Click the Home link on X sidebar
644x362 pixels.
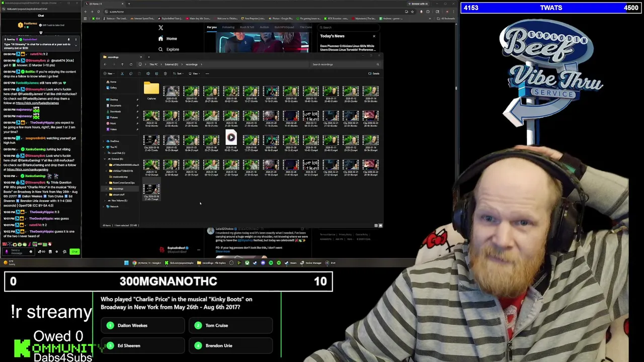click(172, 38)
